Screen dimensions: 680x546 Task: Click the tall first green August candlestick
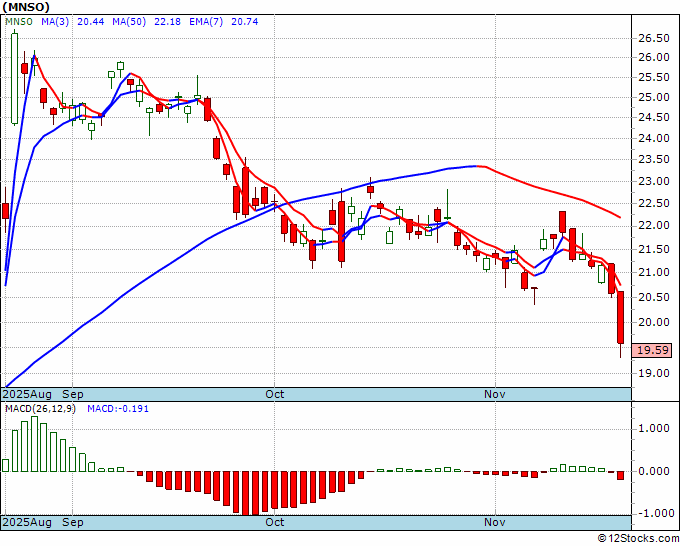[15, 78]
